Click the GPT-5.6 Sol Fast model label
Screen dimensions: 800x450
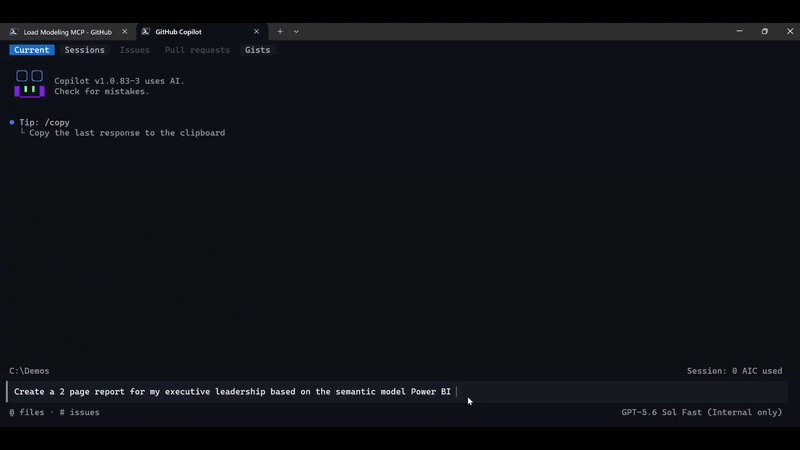(x=702, y=412)
